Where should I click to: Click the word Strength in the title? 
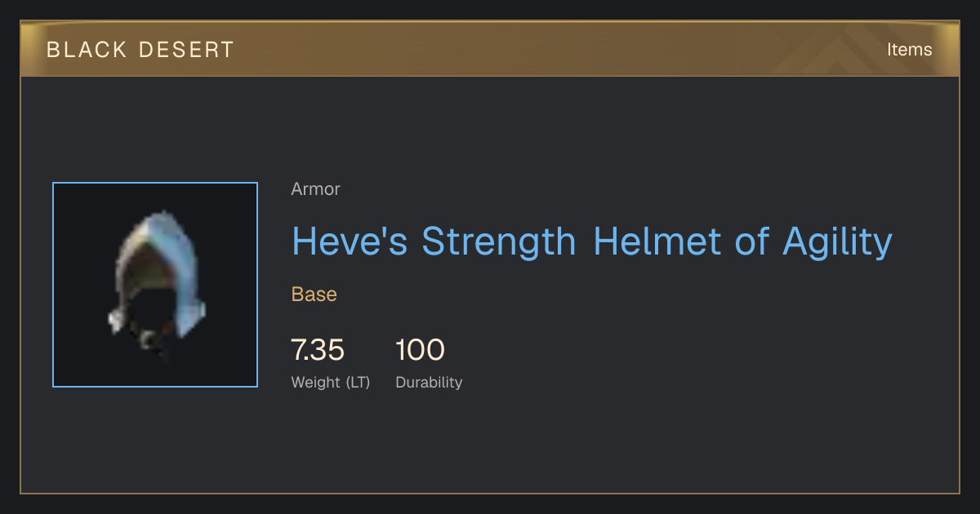coord(499,241)
